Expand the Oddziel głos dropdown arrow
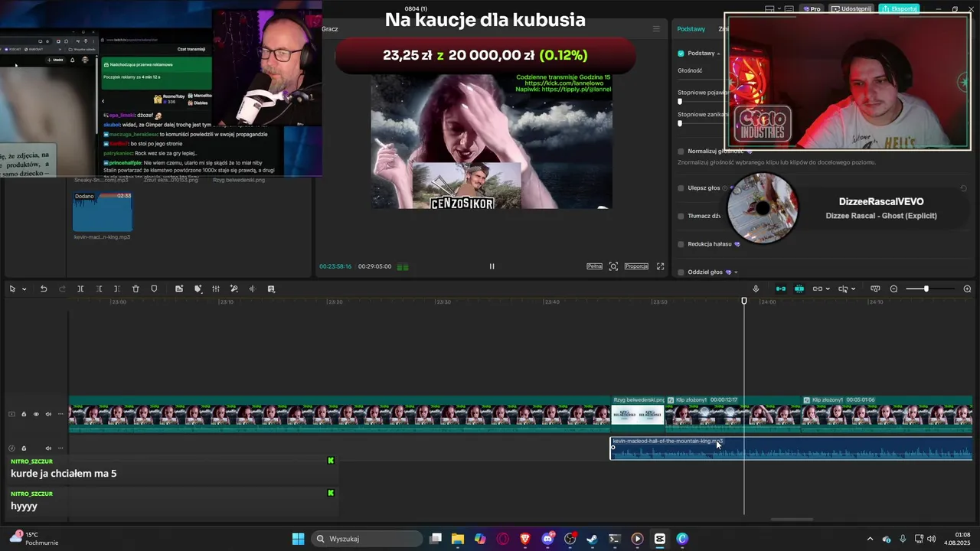This screenshot has height=551, width=980. coord(737,272)
